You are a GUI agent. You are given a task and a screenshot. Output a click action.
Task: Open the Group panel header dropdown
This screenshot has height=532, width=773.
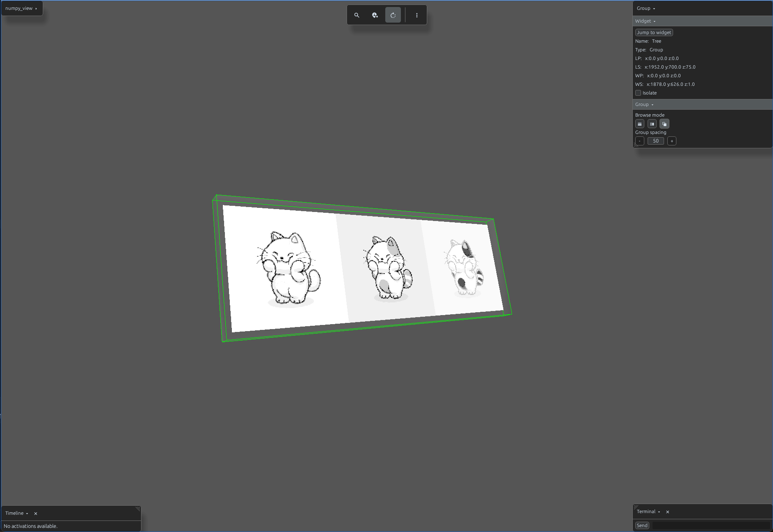pyautogui.click(x=646, y=8)
